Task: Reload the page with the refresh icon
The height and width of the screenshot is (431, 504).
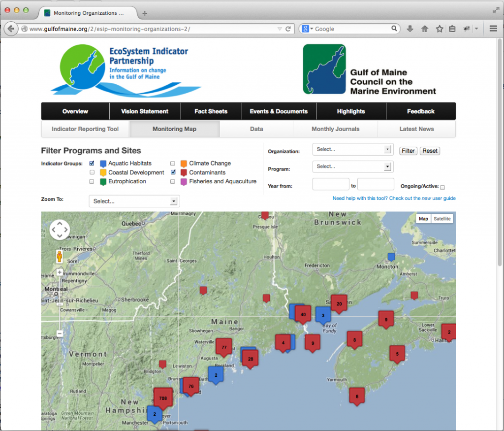Action: point(288,29)
